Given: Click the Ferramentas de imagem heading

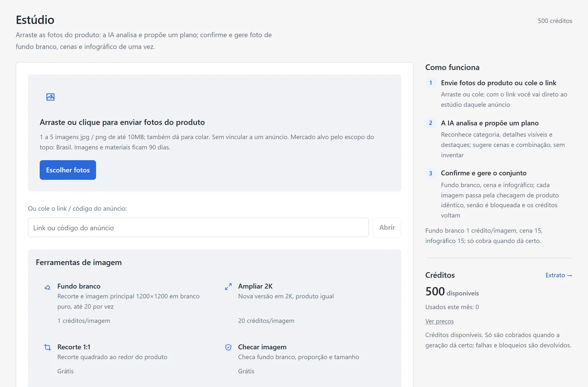Looking at the screenshot, I should (x=79, y=262).
